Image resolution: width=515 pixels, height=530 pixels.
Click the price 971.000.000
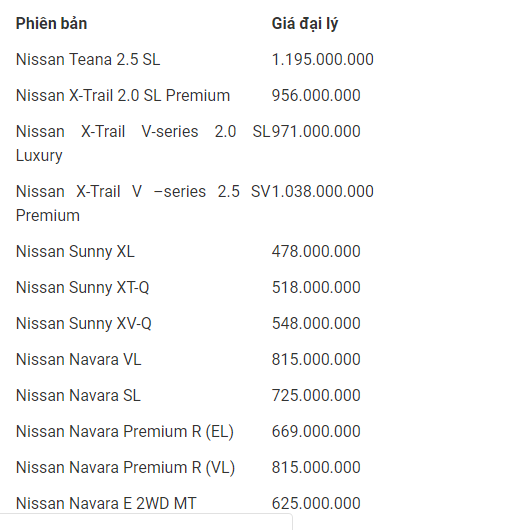(316, 131)
